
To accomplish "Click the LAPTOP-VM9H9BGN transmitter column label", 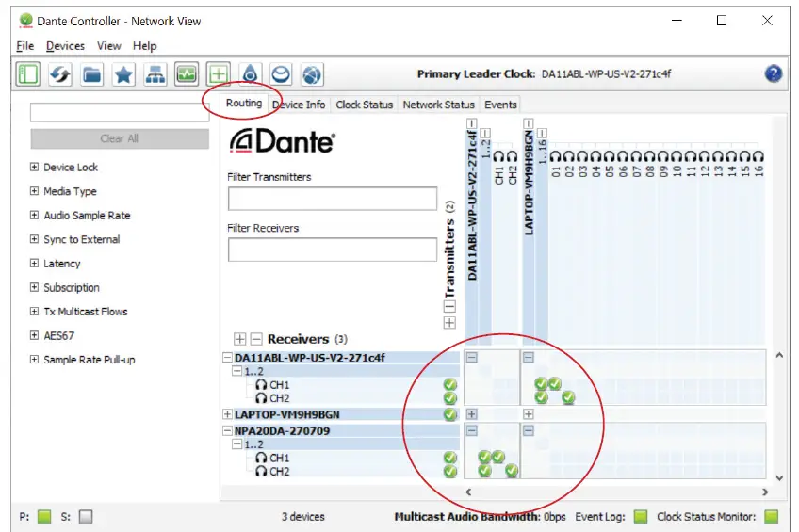I will click(529, 183).
